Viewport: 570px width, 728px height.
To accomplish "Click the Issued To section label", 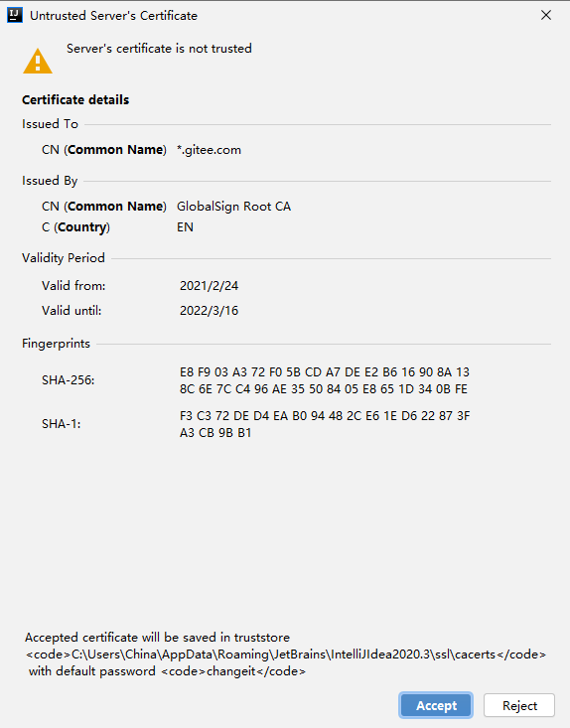I will (50, 124).
